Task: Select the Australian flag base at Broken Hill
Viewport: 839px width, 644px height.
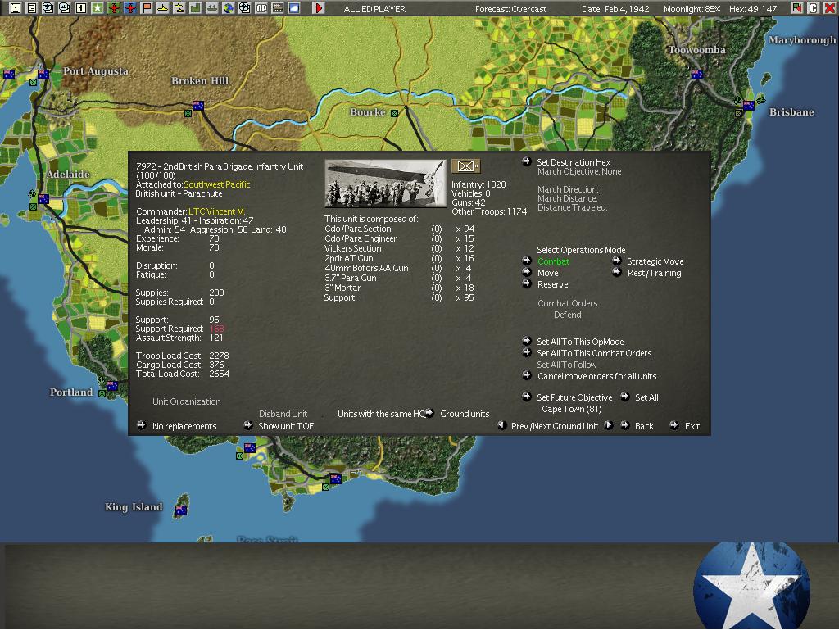Action: coord(198,106)
